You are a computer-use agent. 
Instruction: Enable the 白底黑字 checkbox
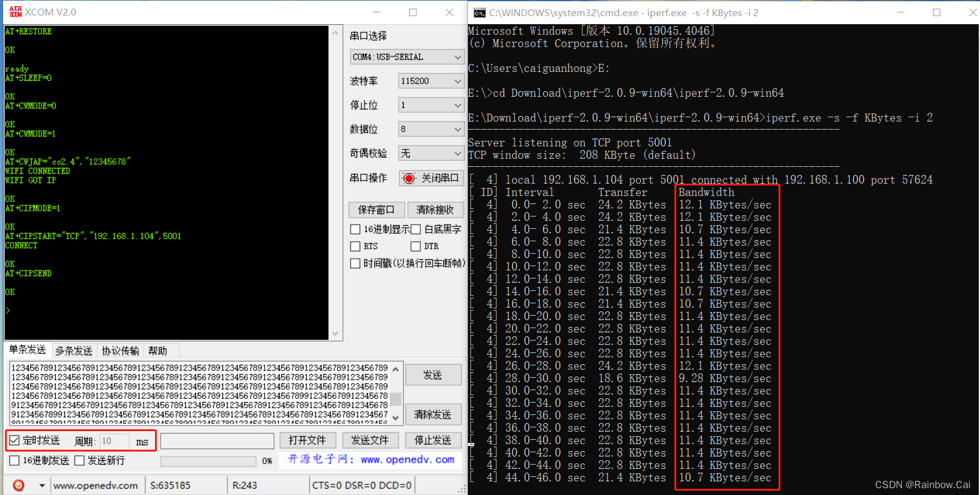pos(416,230)
